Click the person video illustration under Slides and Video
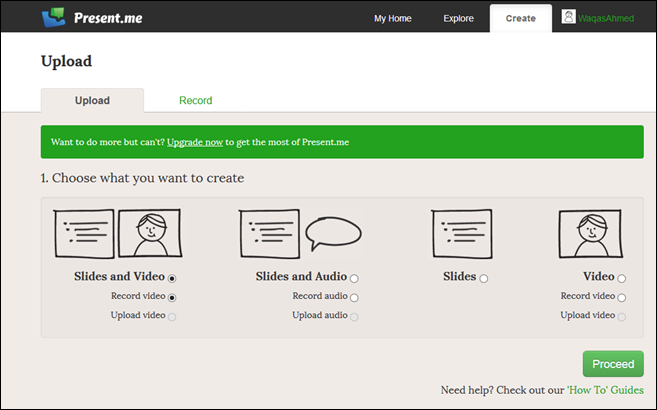Image resolution: width=657 pixels, height=410 pixels. click(x=150, y=233)
